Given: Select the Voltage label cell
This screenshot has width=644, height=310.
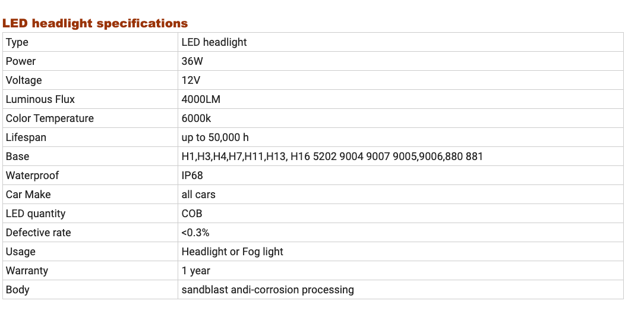Looking at the screenshot, I should 90,80.
